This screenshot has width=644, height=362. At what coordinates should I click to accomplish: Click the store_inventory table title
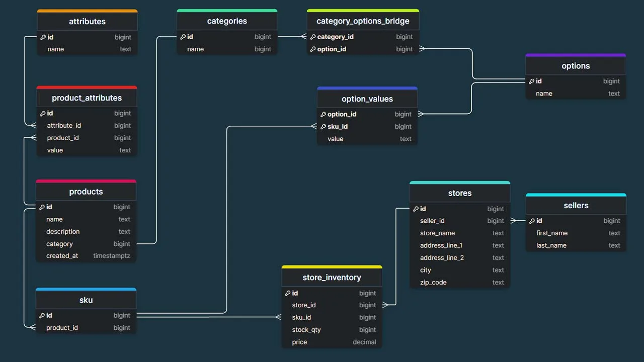click(x=332, y=278)
